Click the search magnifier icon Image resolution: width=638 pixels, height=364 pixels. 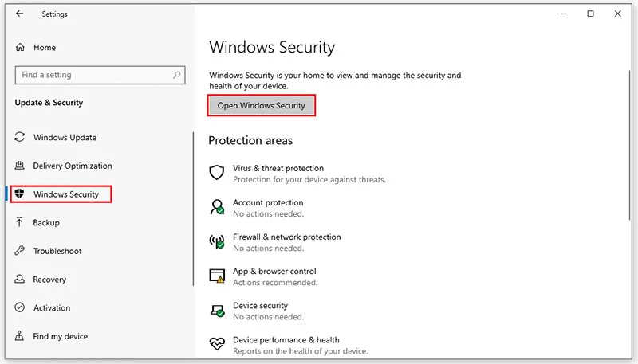(x=176, y=75)
